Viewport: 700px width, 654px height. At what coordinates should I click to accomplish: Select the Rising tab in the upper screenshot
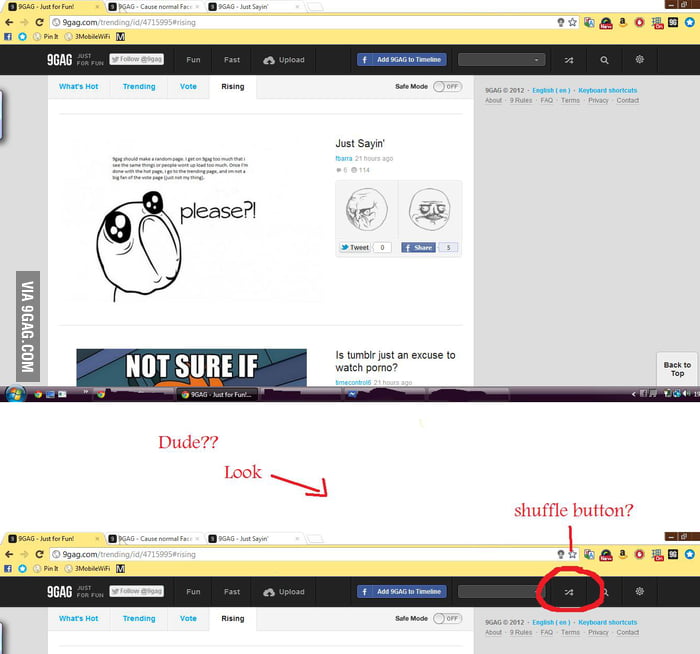233,87
